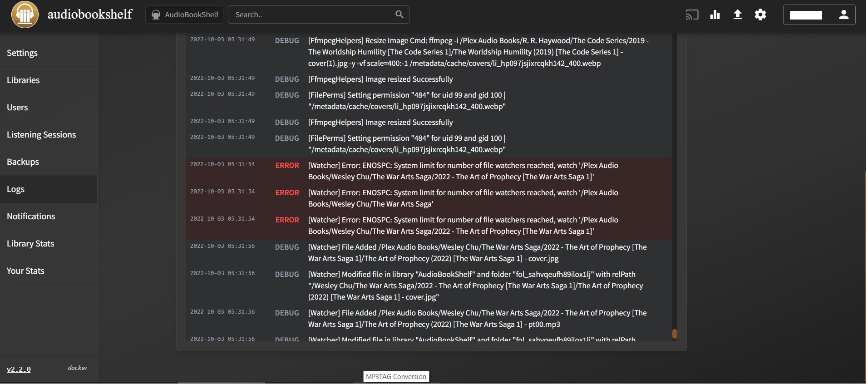The height and width of the screenshot is (384, 868).
Task: Click the audiobookshelf logo icon
Action: 25,15
